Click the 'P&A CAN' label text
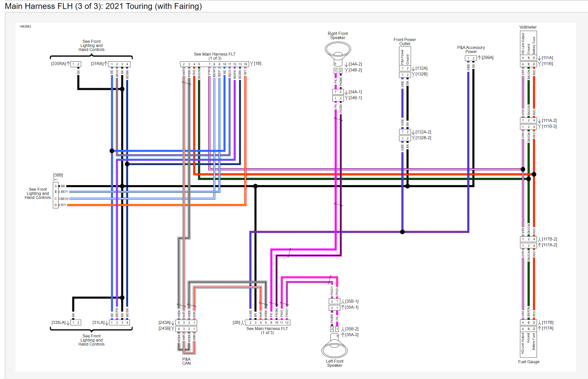Screen dimensions: 588x379 [x=186, y=361]
